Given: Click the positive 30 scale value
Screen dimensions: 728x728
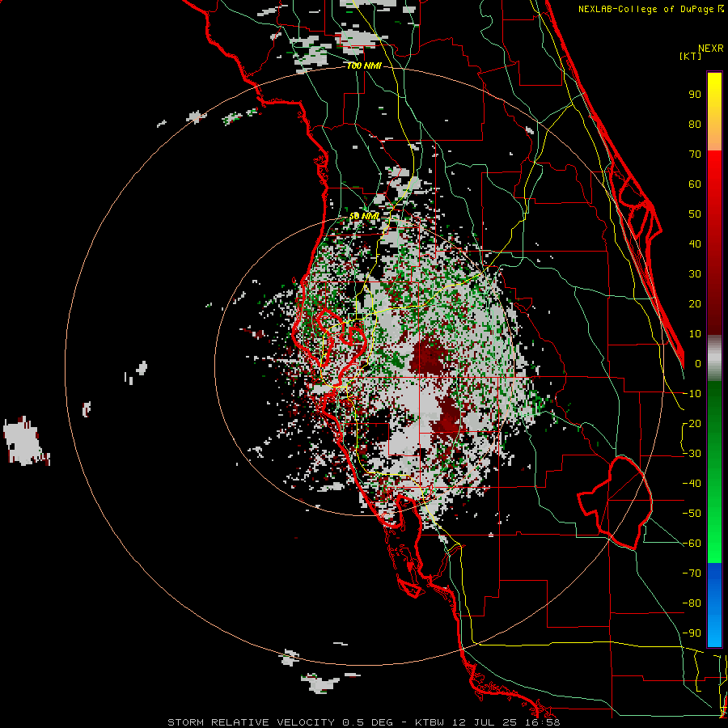Looking at the screenshot, I should 695,274.
